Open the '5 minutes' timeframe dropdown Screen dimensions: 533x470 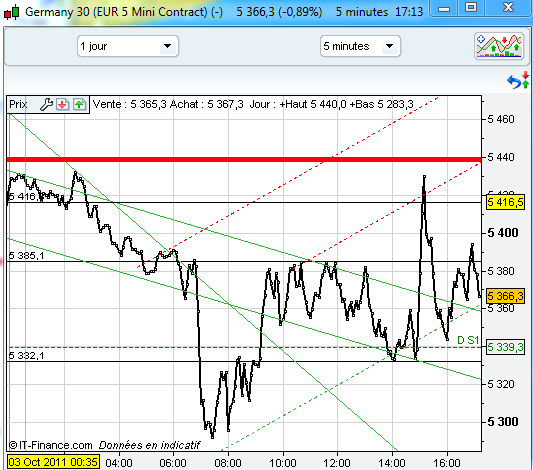(x=360, y=46)
